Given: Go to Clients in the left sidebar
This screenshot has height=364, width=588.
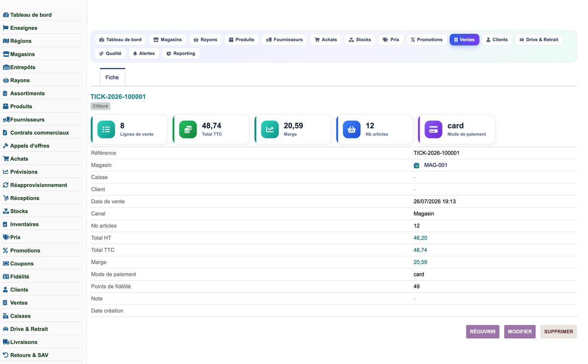Looking at the screenshot, I should pos(19,290).
